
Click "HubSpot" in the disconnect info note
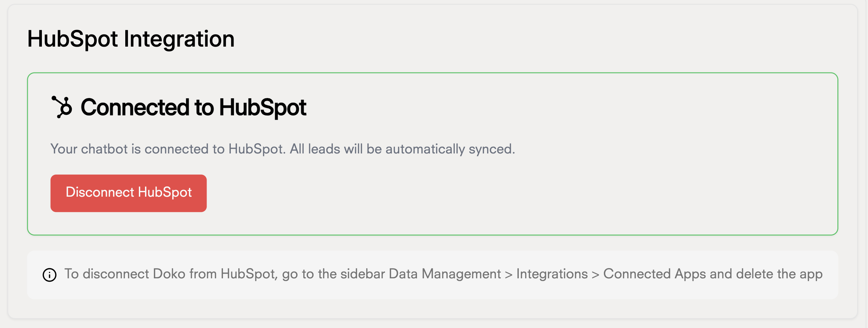[x=248, y=274]
